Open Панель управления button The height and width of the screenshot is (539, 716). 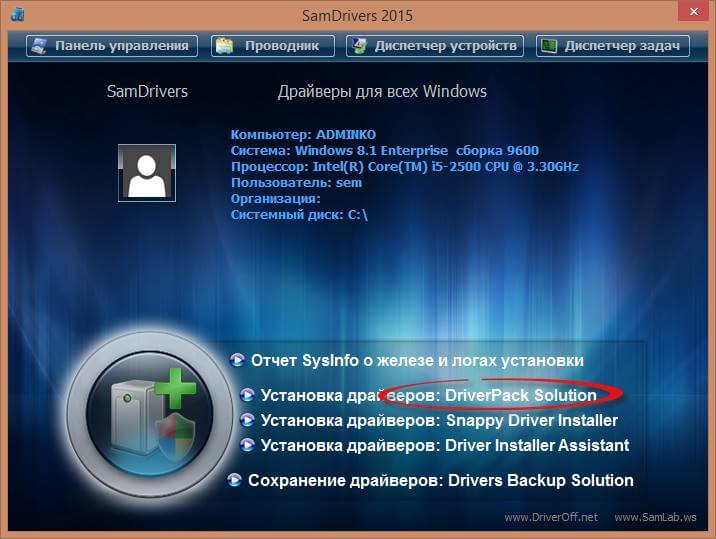(x=112, y=46)
